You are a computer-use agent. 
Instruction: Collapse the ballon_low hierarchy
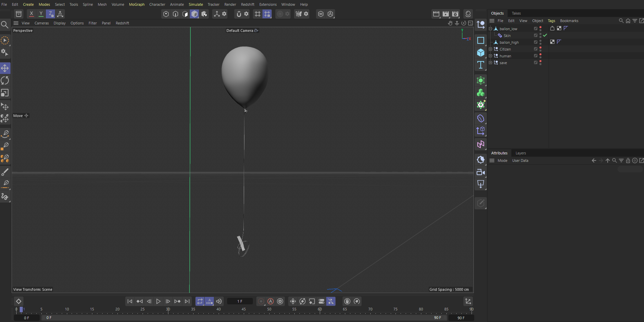pos(490,29)
